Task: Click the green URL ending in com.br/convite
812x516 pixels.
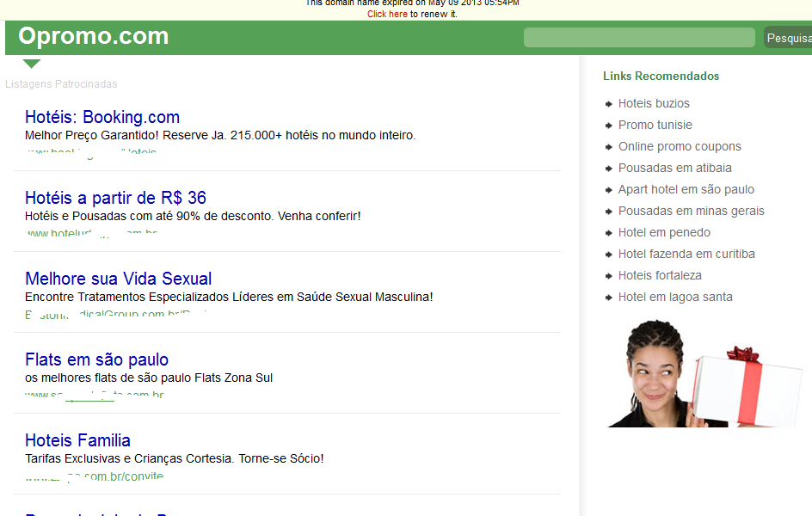Action: (x=94, y=476)
